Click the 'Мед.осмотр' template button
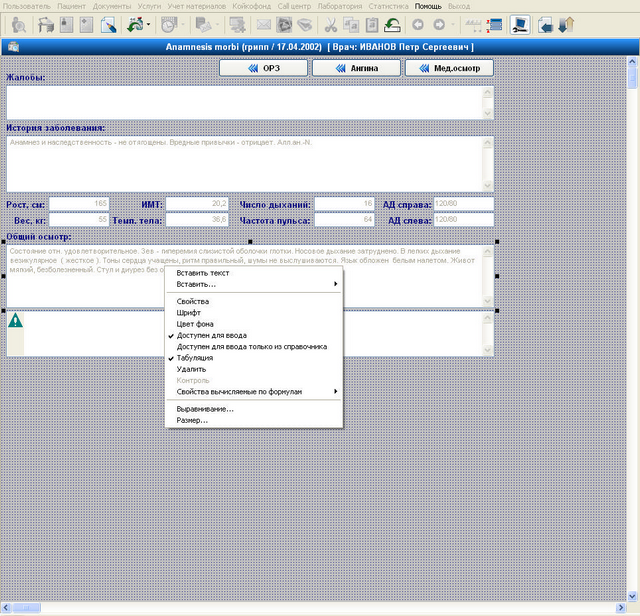Viewport: 640px width, 616px height. tap(449, 68)
